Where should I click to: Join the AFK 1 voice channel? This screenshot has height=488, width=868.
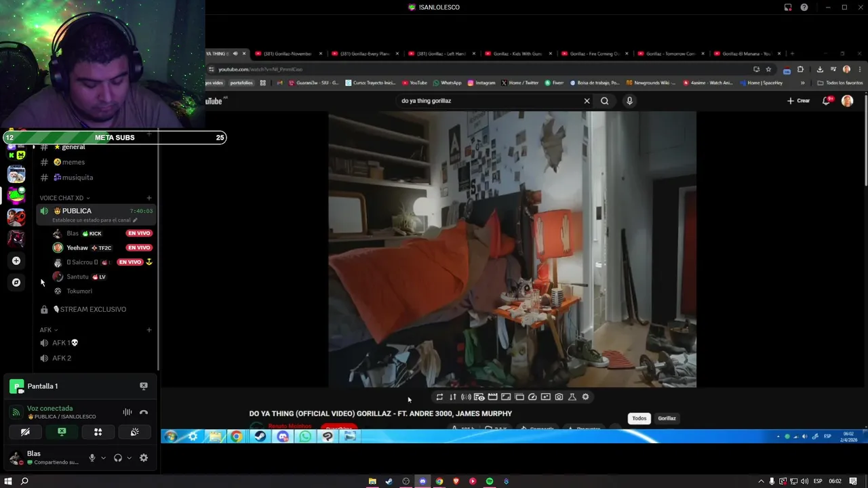click(97, 343)
